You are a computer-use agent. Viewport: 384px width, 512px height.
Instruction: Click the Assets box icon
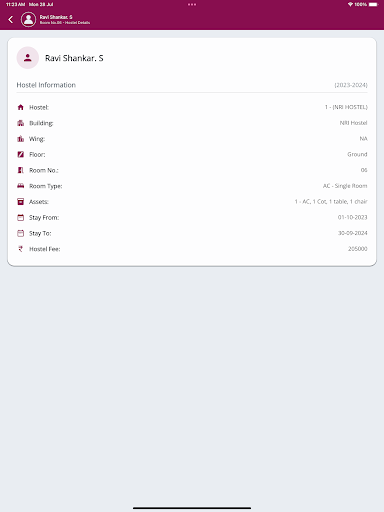pos(21,202)
